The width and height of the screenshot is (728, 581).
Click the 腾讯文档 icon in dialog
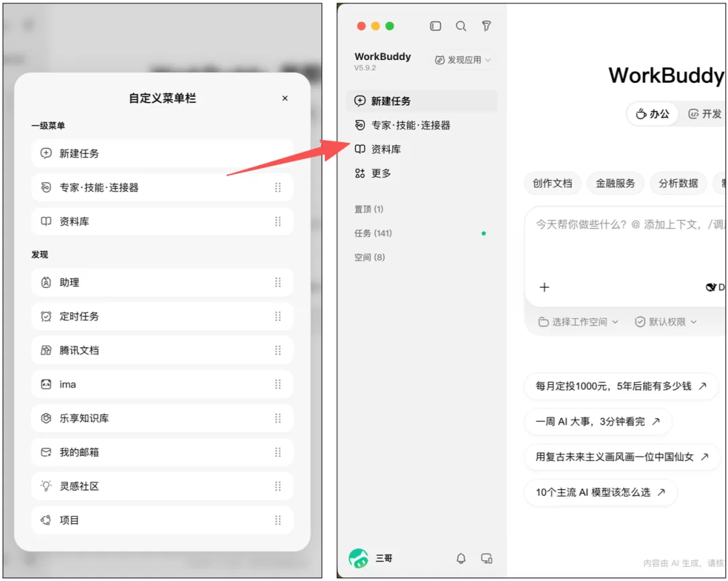[46, 350]
